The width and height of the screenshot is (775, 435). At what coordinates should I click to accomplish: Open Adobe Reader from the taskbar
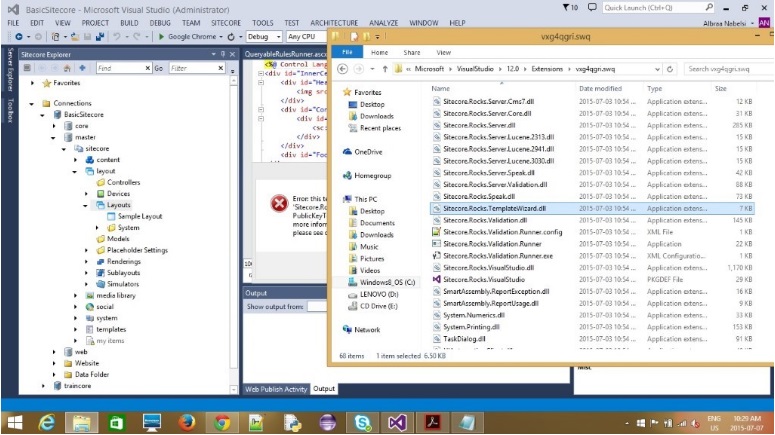click(x=433, y=423)
